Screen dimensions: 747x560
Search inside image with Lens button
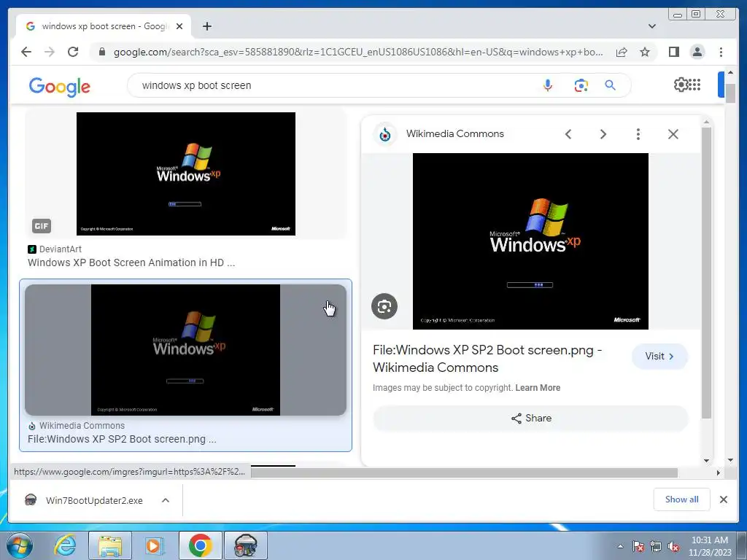pyautogui.click(x=384, y=306)
